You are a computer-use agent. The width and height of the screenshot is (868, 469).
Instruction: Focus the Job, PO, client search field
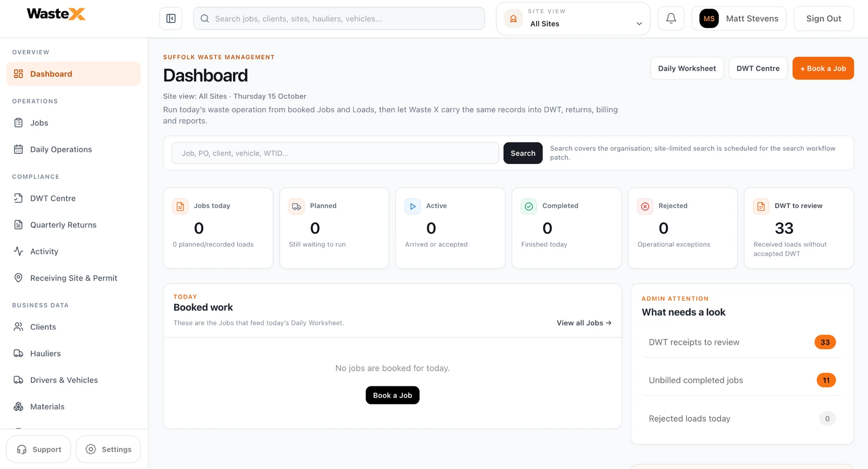(335, 153)
